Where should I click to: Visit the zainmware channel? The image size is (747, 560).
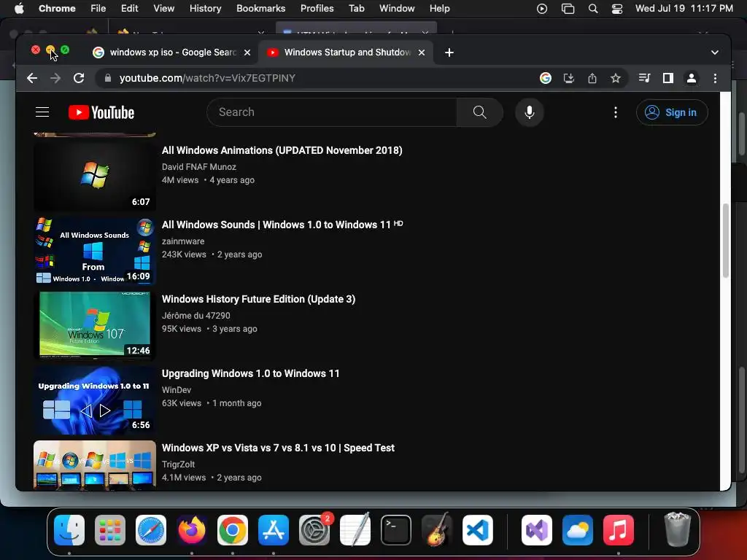coord(183,241)
